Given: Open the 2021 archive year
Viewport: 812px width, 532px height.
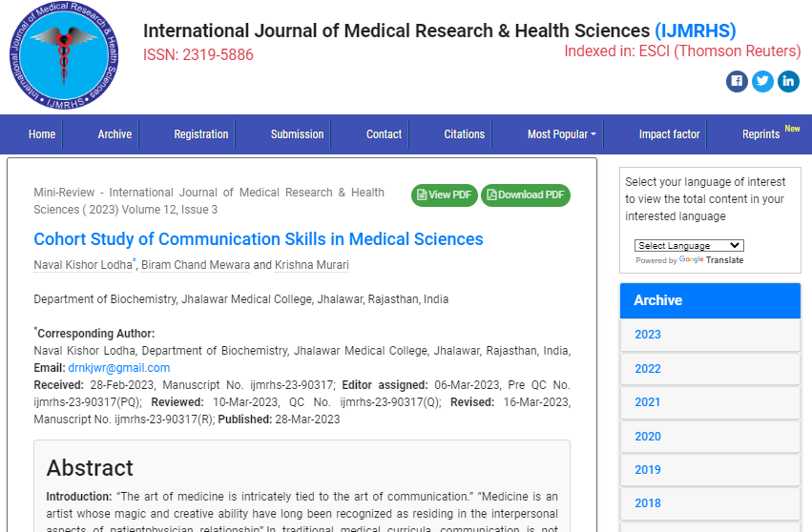Looking at the screenshot, I should [648, 402].
